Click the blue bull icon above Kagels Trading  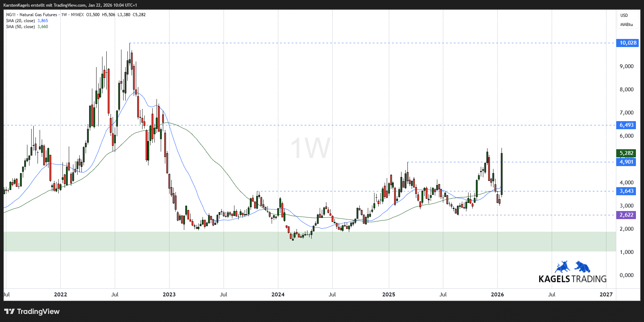pyautogui.click(x=562, y=267)
